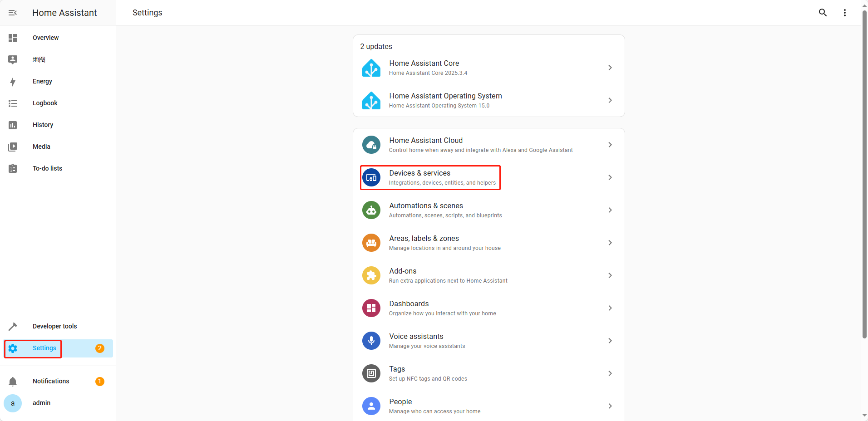This screenshot has height=421, width=868.
Task: Open Developer tools in the sidebar
Action: (58, 327)
